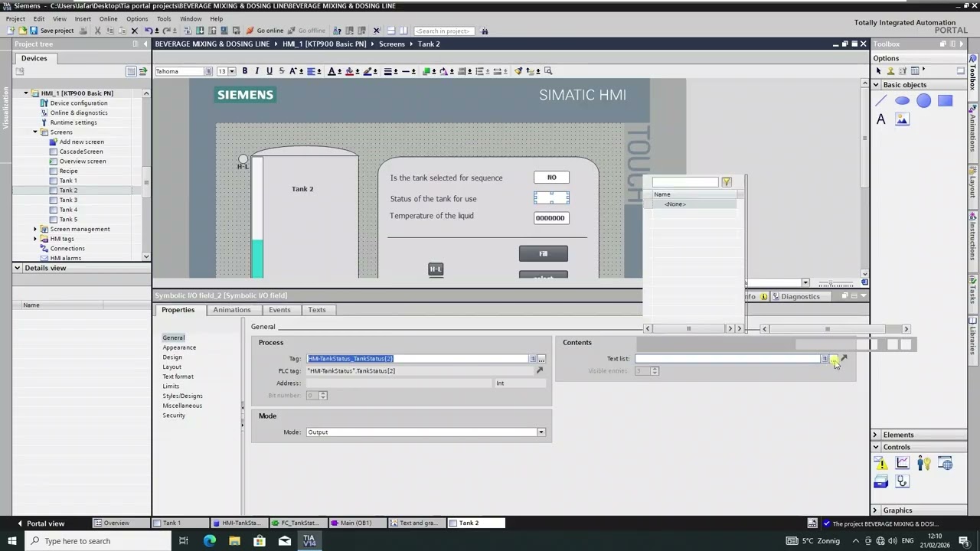Click the arrow icon beside the PLC tag
Viewport: 980px width, 551px height.
click(x=539, y=370)
